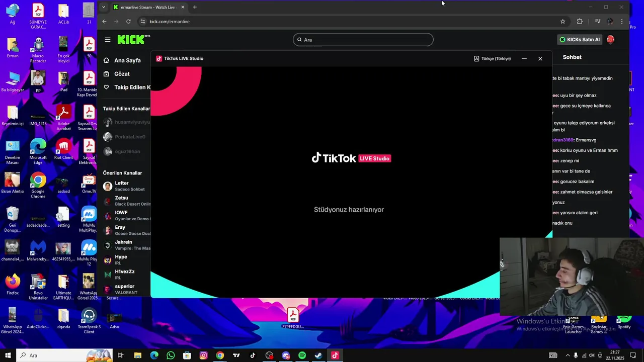Select Google Chrome desktop icon
This screenshot has height=362, width=644.
pyautogui.click(x=38, y=186)
